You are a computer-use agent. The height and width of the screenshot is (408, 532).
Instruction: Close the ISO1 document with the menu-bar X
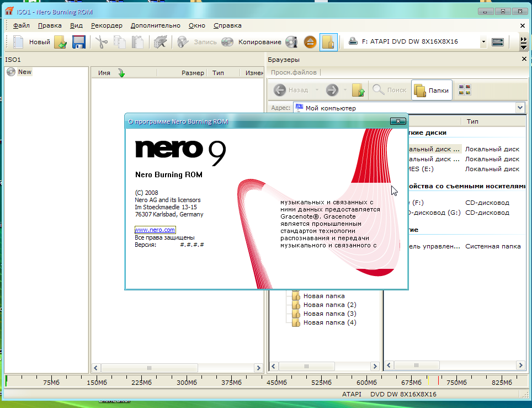click(x=523, y=26)
